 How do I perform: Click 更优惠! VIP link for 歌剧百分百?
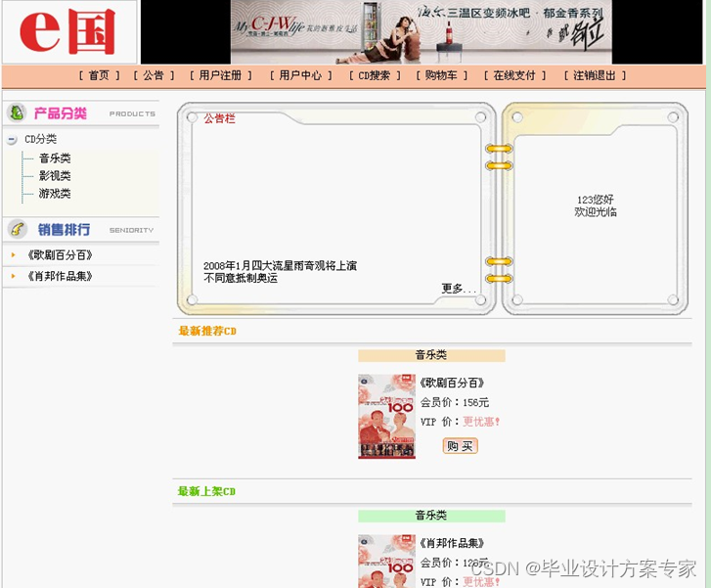(x=481, y=422)
